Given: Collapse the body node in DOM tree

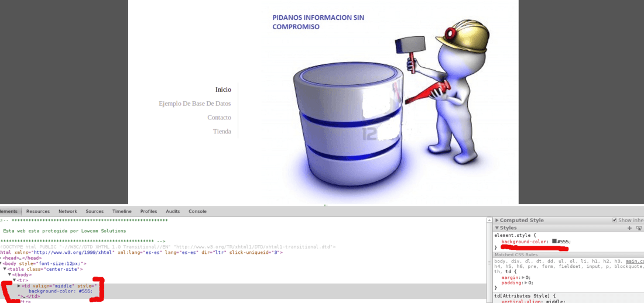Looking at the screenshot, I should [1, 264].
